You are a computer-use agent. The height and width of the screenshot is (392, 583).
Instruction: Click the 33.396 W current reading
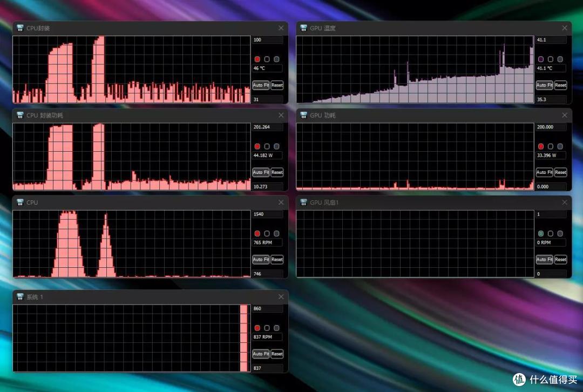pyautogui.click(x=551, y=155)
